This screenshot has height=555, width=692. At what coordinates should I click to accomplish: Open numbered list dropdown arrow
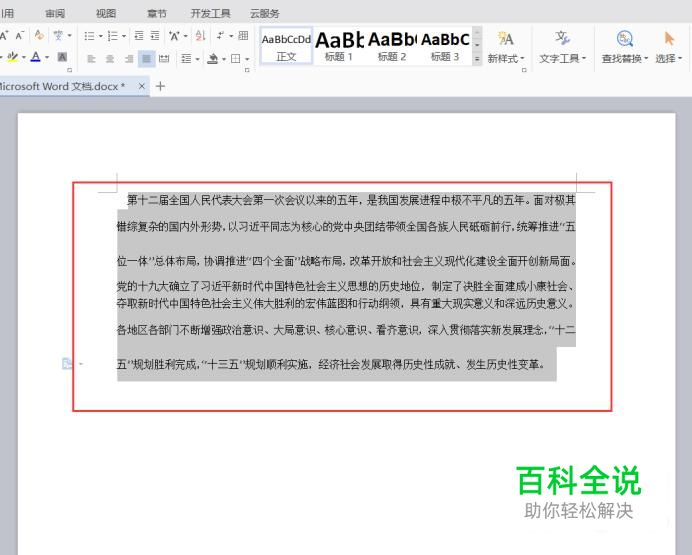tap(124, 36)
